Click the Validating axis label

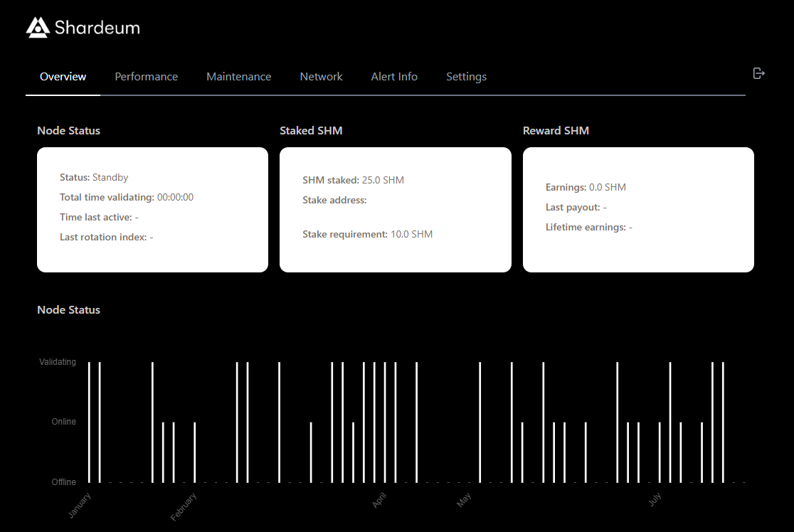point(57,361)
